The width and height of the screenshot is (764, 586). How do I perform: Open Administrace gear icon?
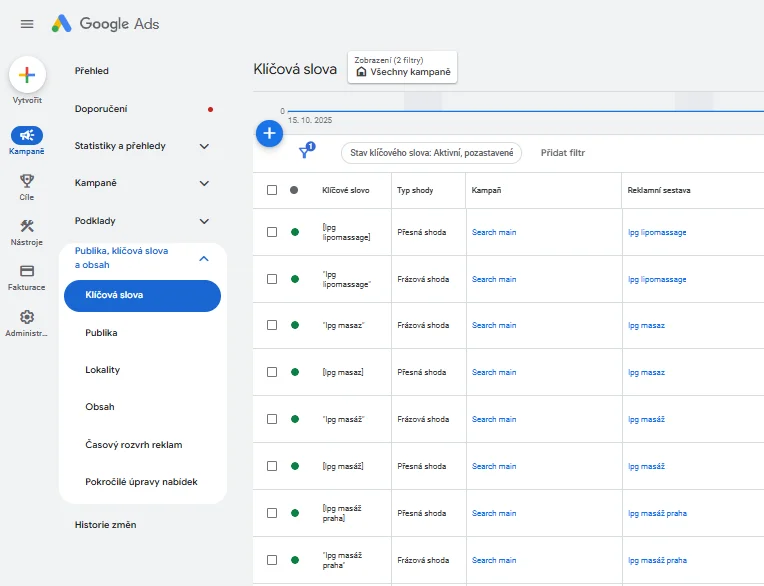point(27,317)
